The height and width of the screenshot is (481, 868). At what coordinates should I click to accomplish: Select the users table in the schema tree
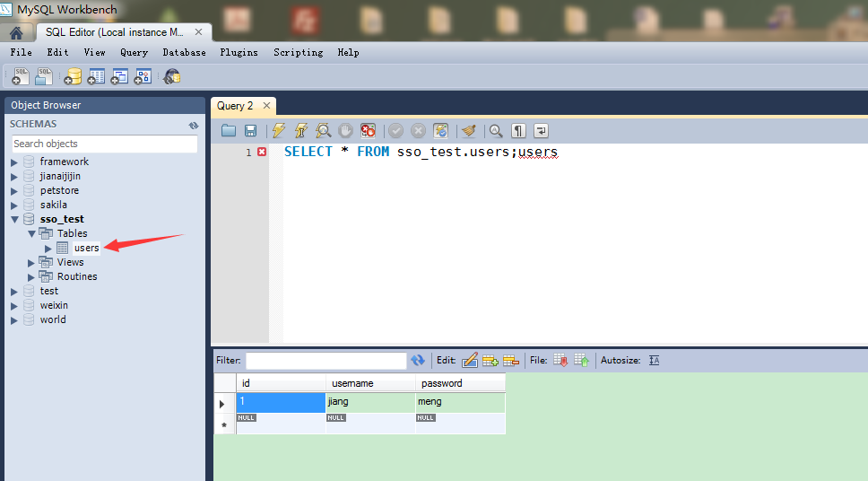point(86,248)
